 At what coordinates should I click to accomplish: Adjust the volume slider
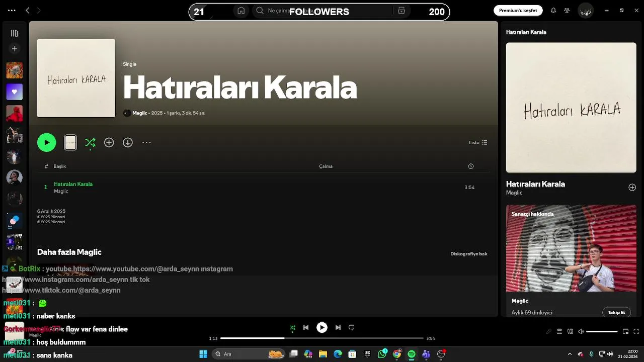pyautogui.click(x=602, y=331)
